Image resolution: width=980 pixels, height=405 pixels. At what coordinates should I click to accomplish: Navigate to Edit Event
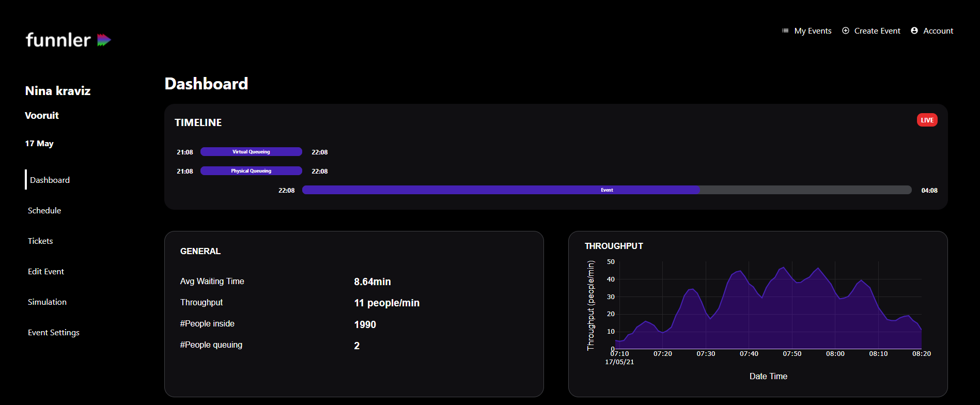46,271
